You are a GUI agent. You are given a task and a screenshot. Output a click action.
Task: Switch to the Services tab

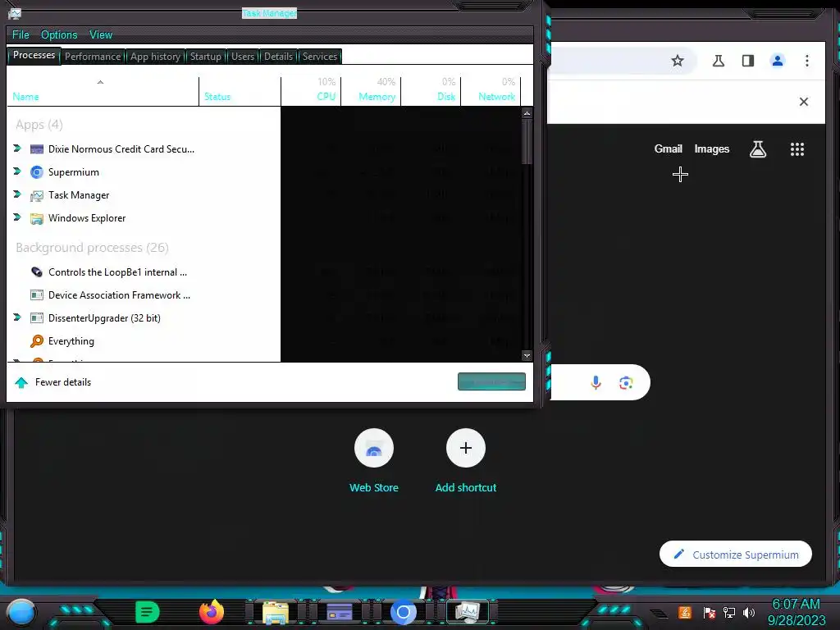(320, 57)
